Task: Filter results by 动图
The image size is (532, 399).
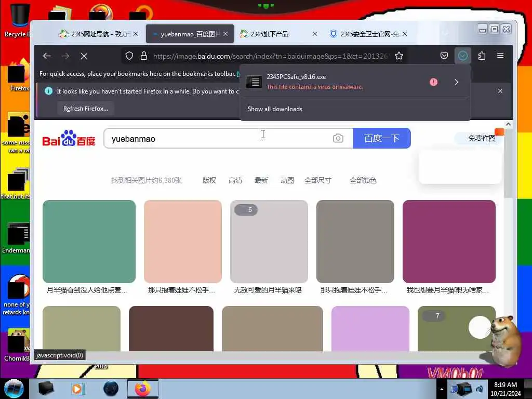Action: (x=287, y=180)
